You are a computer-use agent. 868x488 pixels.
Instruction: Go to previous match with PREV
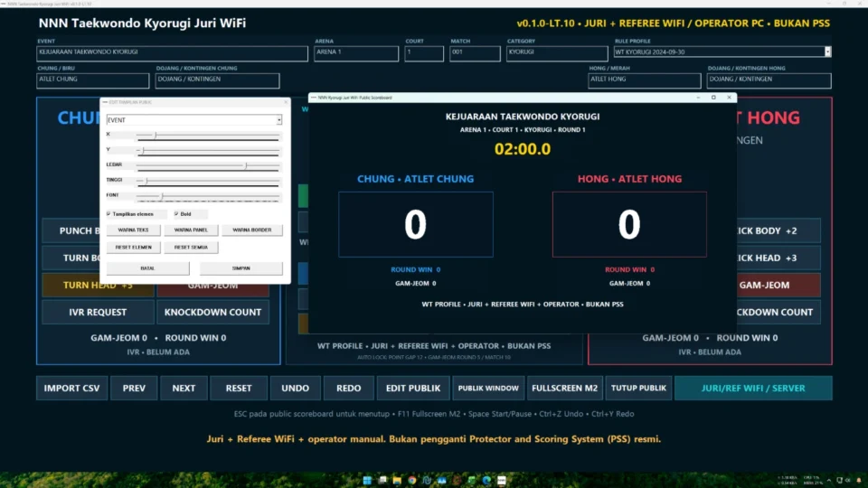134,389
